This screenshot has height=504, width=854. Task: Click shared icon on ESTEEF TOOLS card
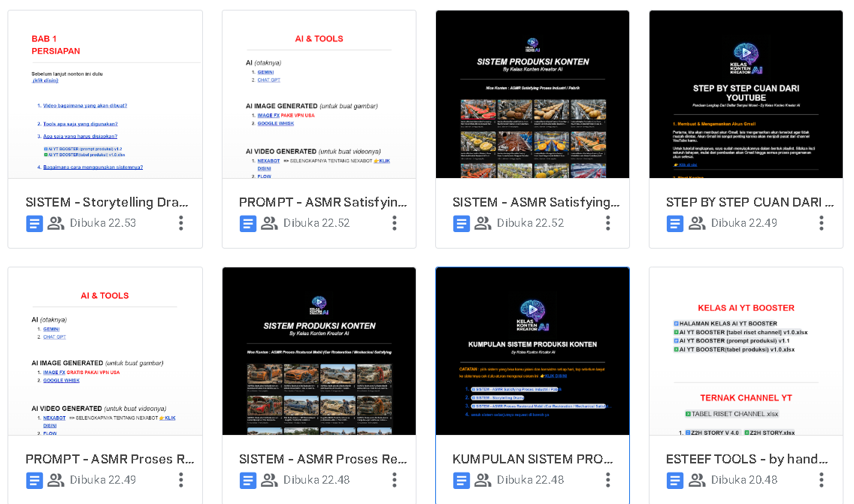tap(697, 480)
